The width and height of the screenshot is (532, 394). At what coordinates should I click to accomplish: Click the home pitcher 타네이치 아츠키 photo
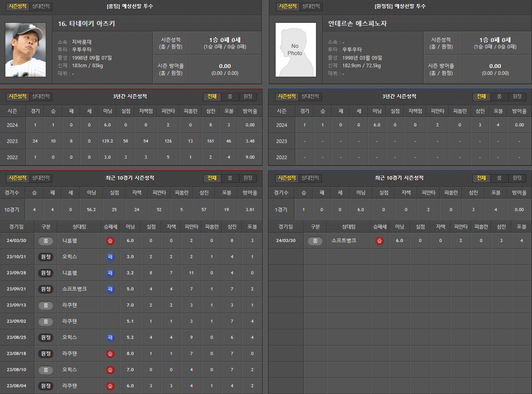(26, 50)
